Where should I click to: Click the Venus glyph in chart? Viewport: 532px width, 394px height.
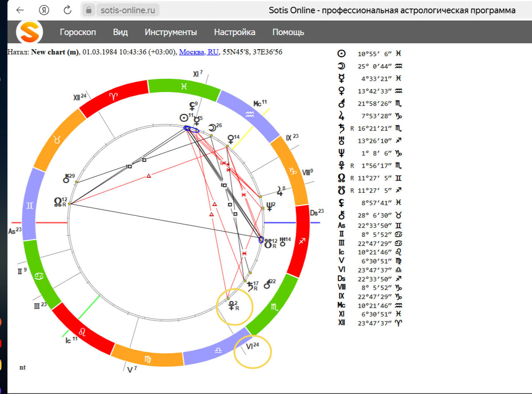pos(231,139)
